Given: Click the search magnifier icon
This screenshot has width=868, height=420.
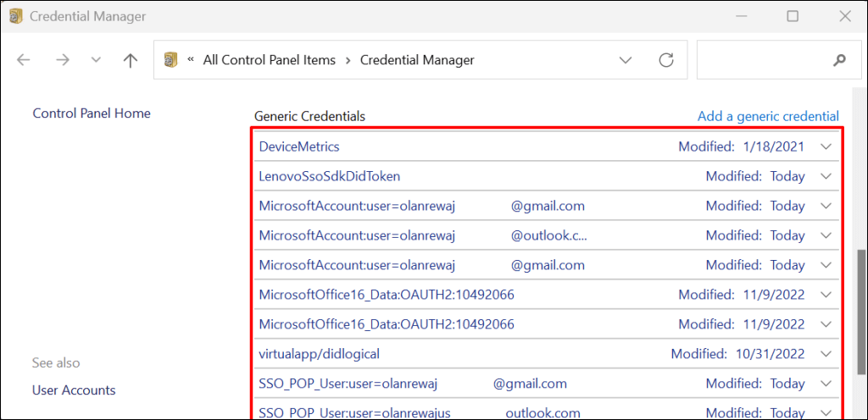Looking at the screenshot, I should point(839,60).
